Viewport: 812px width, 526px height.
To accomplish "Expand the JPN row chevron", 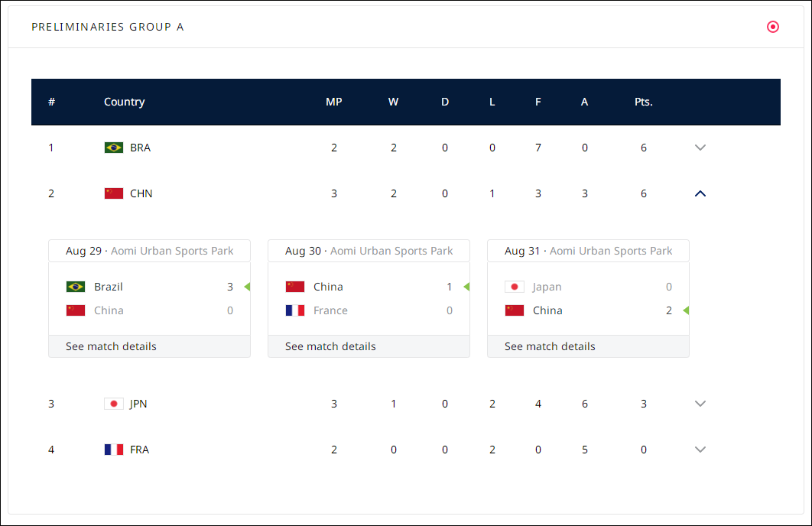I will [x=700, y=404].
